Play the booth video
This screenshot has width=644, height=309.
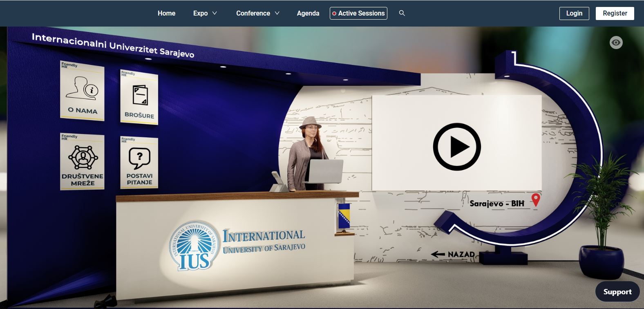456,146
